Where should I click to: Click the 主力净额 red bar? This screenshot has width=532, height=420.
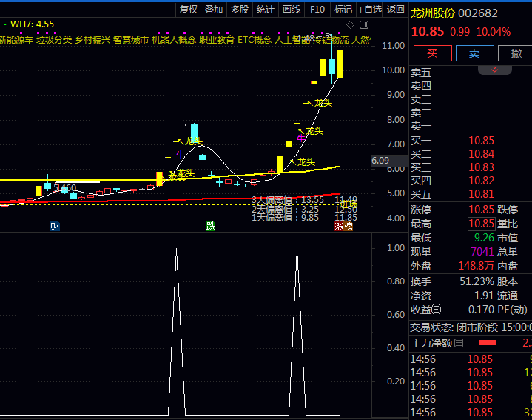(x=487, y=343)
